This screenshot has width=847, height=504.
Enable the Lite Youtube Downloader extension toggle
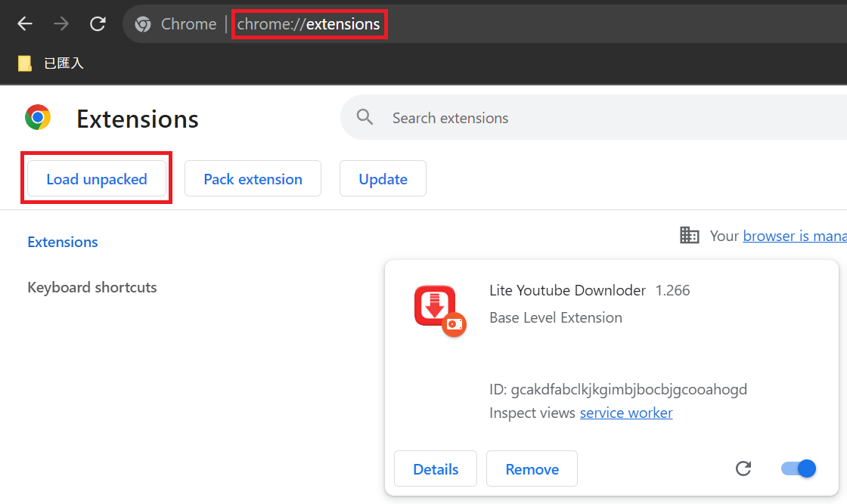(798, 468)
